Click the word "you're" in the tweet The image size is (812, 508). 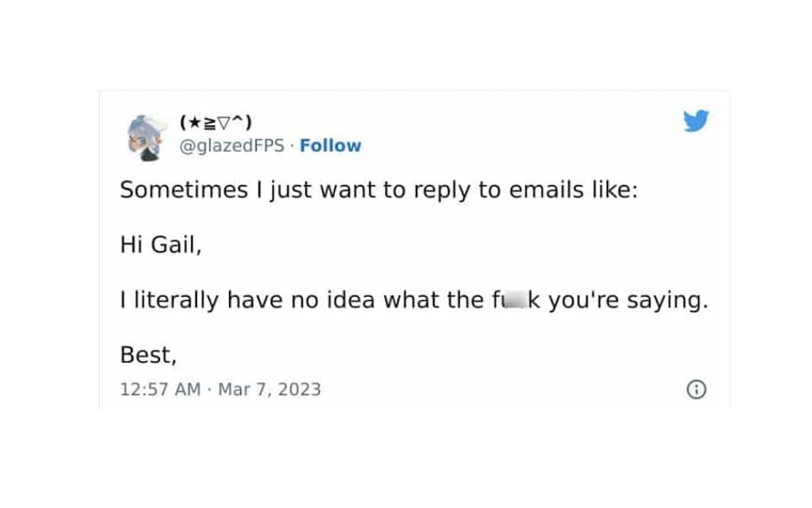pos(582,301)
